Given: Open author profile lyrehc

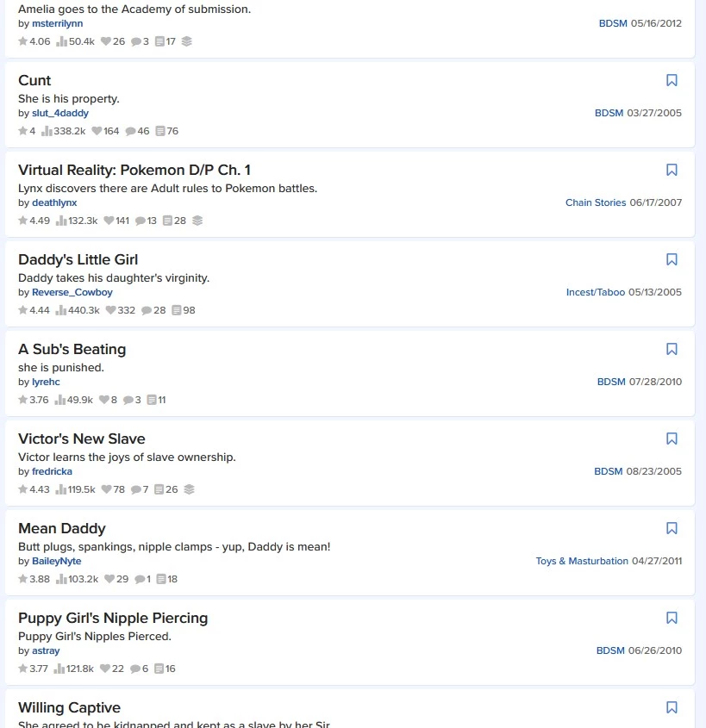Looking at the screenshot, I should pos(46,382).
